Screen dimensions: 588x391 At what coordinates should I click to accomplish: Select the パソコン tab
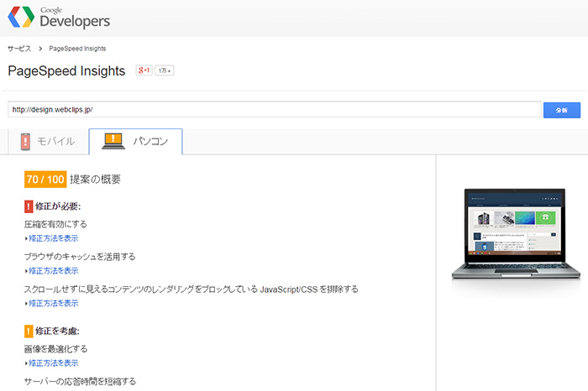[x=136, y=141]
